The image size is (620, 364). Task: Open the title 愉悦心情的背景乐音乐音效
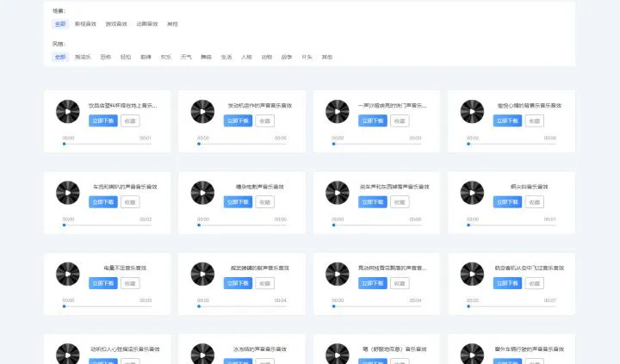click(x=530, y=106)
